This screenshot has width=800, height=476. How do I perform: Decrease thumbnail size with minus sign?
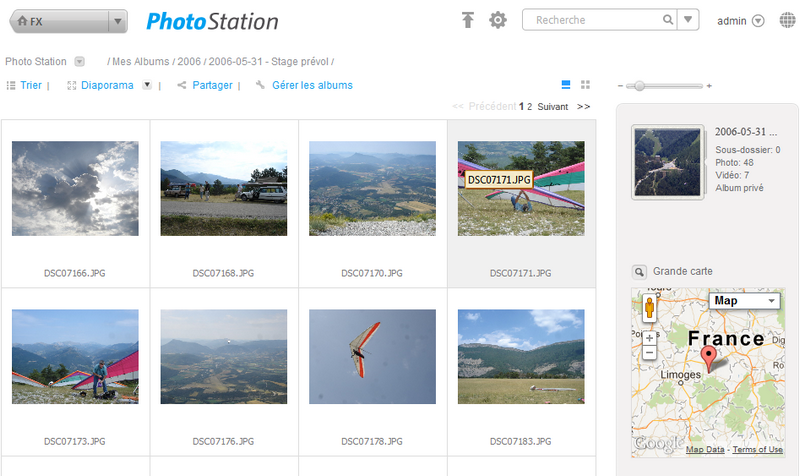(x=620, y=86)
